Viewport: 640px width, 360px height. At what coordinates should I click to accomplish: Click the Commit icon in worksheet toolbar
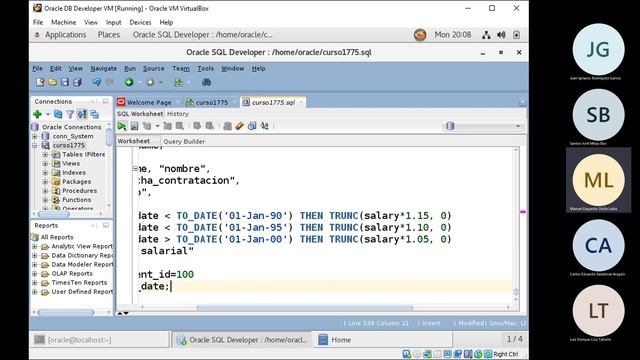[197, 126]
